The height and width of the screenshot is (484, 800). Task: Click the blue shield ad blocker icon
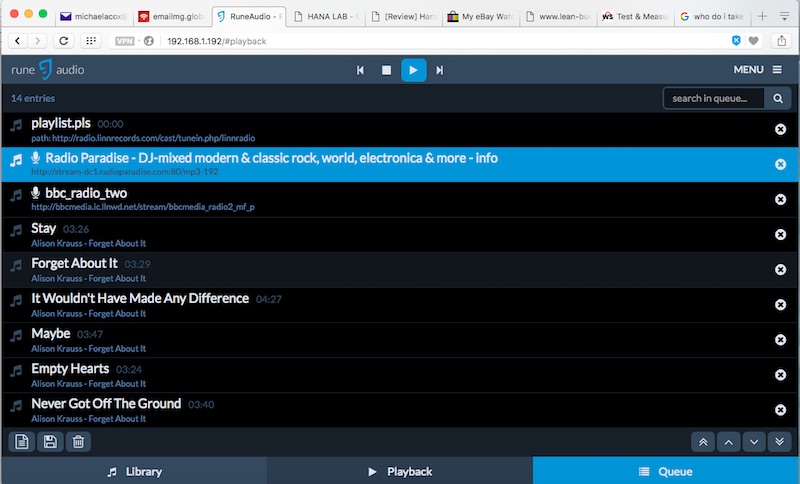[x=736, y=41]
